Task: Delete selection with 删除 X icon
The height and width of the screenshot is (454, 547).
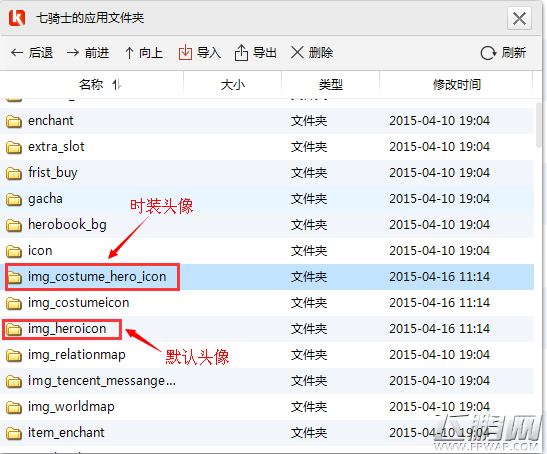Action: pyautogui.click(x=297, y=53)
